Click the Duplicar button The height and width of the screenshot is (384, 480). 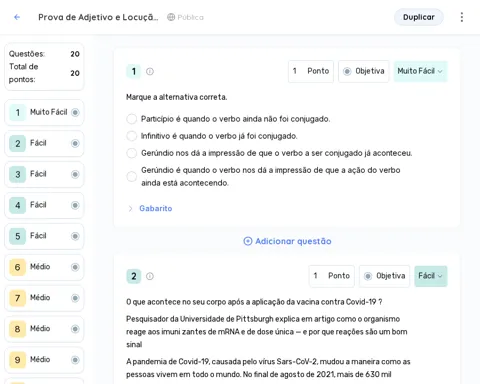[x=419, y=17]
